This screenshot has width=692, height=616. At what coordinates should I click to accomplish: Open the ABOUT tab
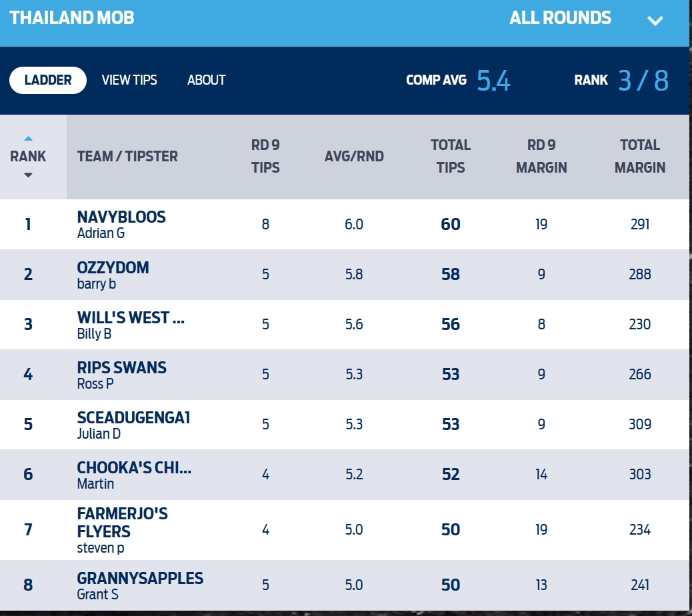pyautogui.click(x=206, y=80)
